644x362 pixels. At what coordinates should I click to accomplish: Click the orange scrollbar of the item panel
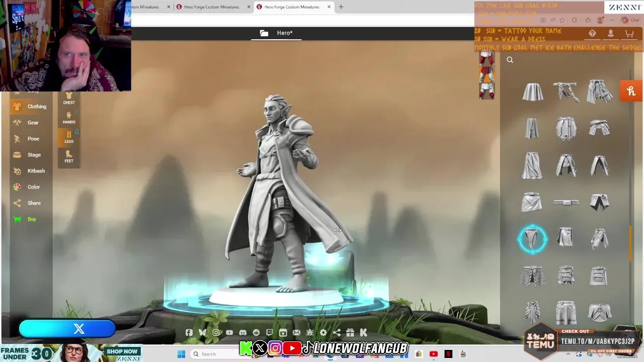[630, 244]
